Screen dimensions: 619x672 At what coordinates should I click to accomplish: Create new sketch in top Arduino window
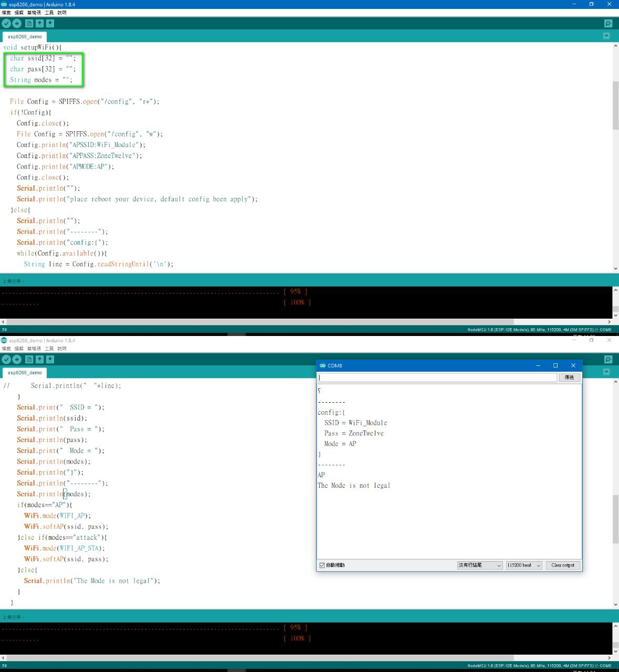[x=29, y=24]
